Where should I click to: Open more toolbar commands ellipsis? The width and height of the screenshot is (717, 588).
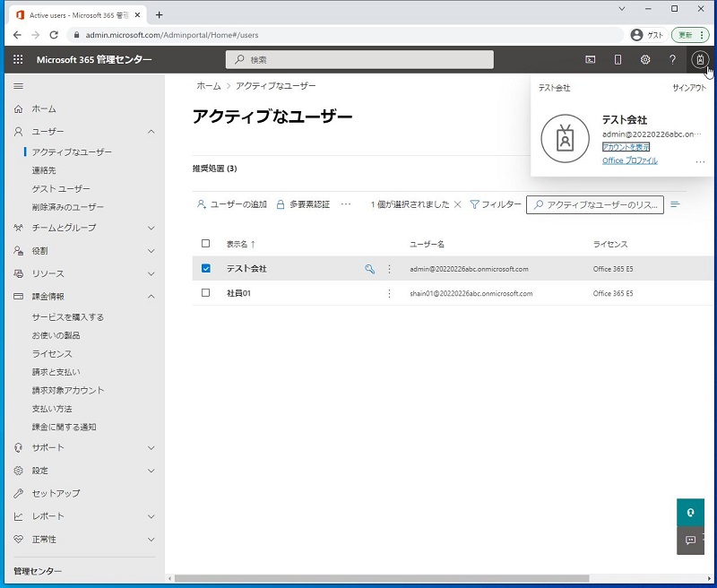click(x=346, y=204)
